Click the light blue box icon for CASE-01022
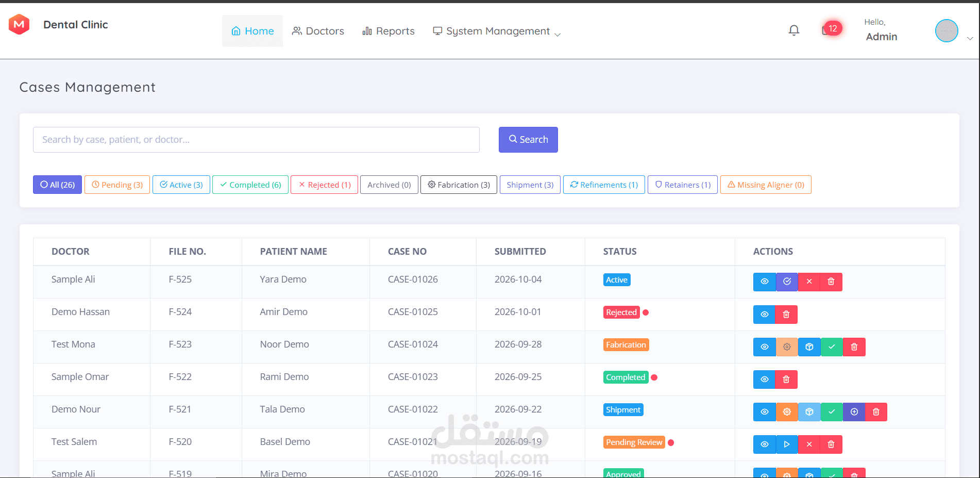Viewport: 980px width, 478px height. pos(809,411)
